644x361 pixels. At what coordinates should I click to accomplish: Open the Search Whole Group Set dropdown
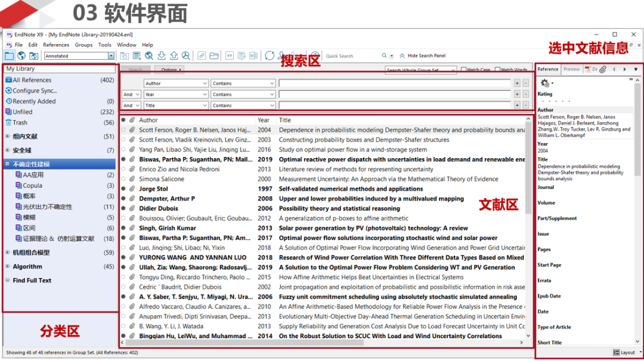click(420, 70)
